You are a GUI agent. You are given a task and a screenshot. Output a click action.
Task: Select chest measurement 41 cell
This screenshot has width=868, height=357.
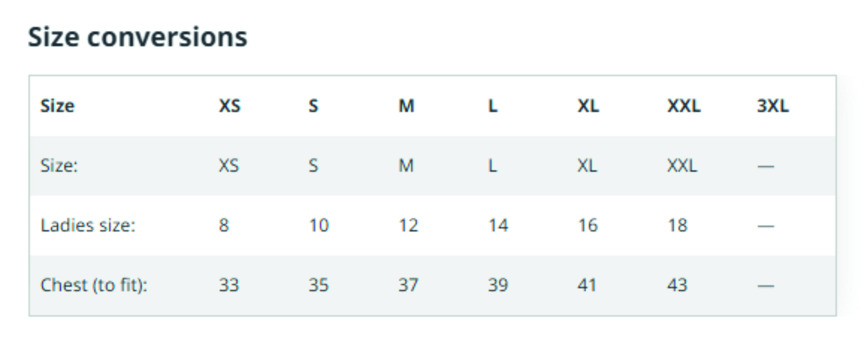pyautogui.click(x=587, y=285)
